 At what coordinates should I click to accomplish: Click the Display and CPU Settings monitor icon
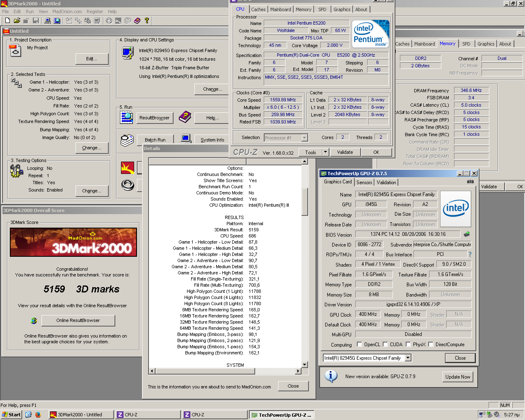click(x=128, y=53)
